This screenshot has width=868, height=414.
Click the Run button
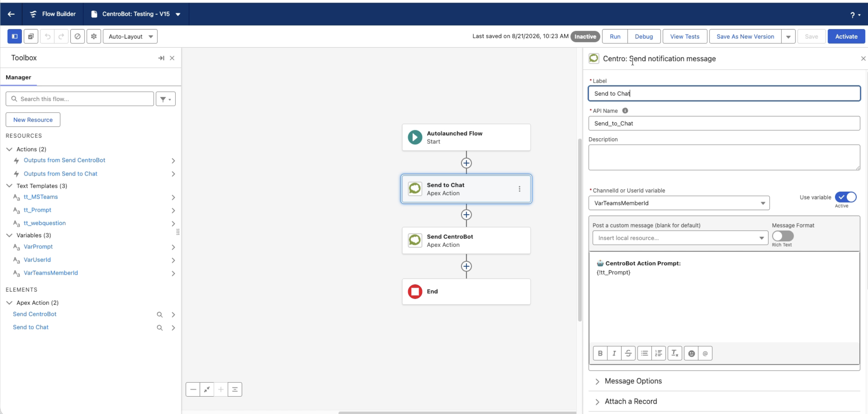click(x=615, y=37)
